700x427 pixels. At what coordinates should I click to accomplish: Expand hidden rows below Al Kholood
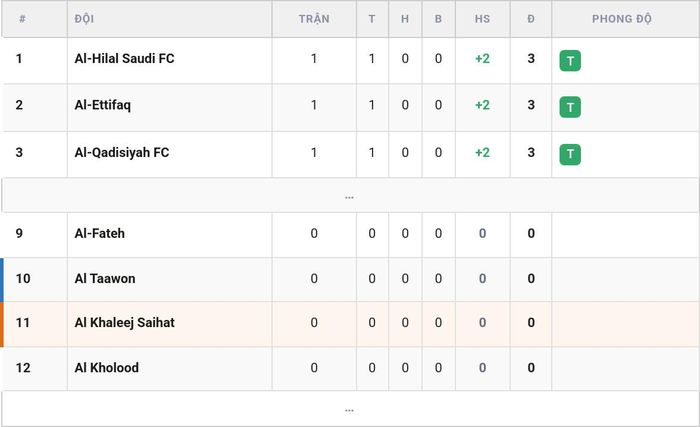coord(350,409)
